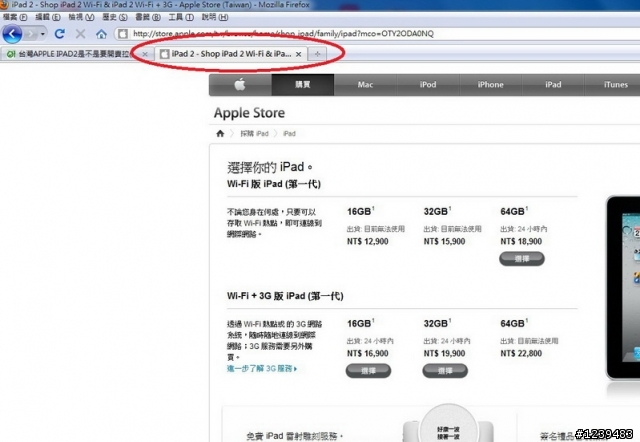Click 選擇 button for 3G 32GB NT$ 19,900
This screenshot has width=640, height=442.
pos(445,371)
